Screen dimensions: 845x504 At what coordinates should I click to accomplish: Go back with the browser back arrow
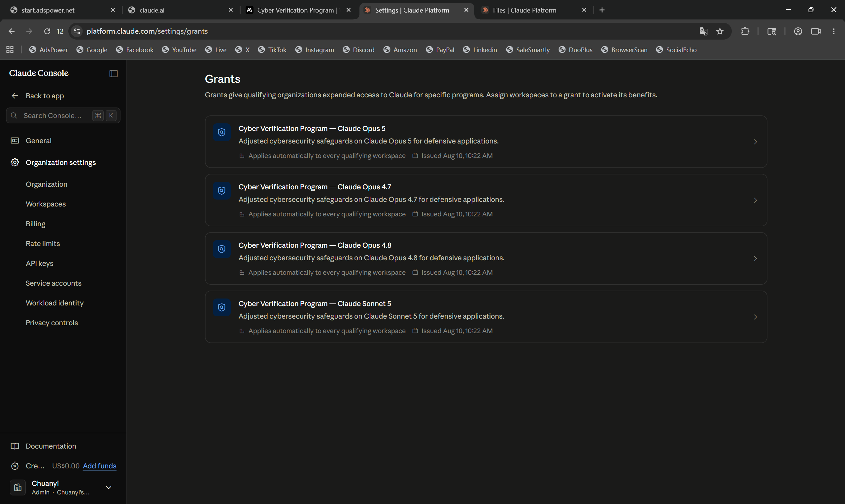(12, 31)
